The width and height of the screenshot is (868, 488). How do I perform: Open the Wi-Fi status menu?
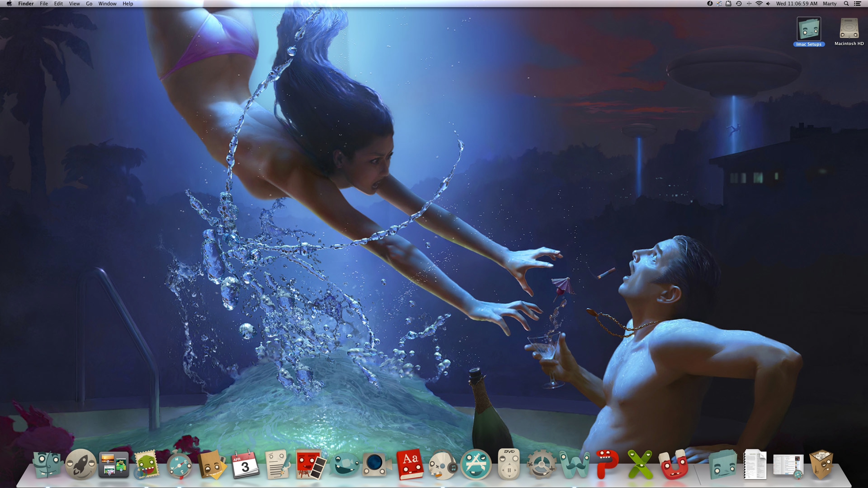(759, 4)
